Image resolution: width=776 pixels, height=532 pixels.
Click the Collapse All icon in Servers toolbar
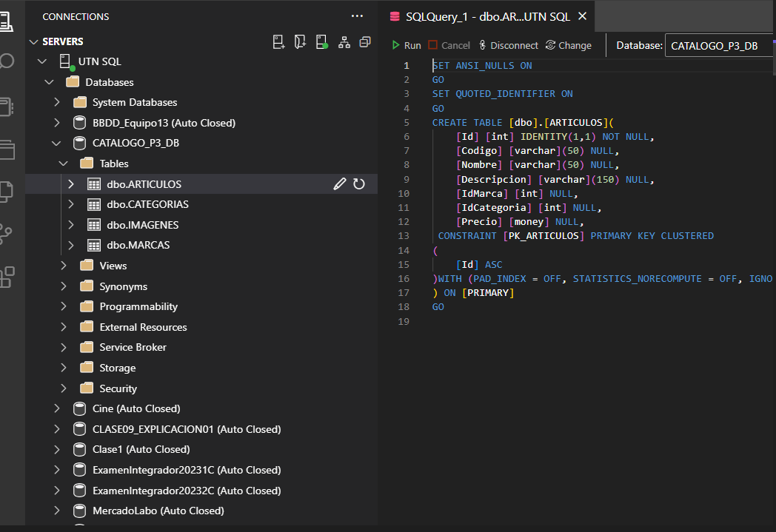pos(365,42)
